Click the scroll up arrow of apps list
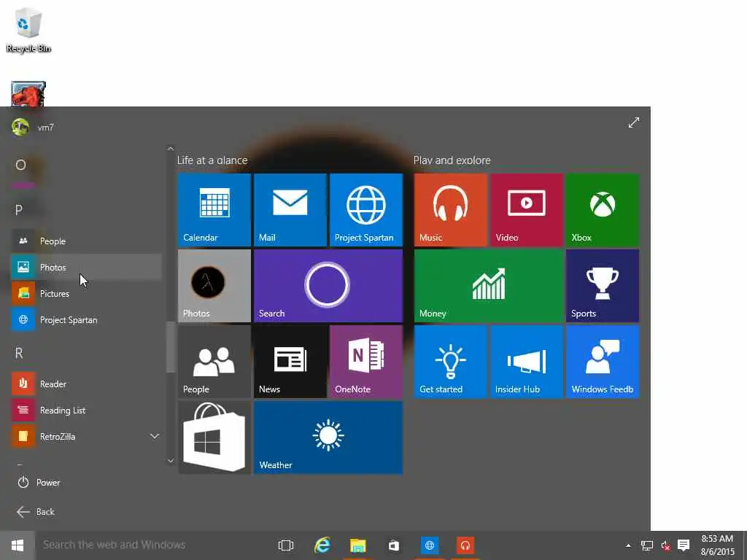 coord(171,149)
